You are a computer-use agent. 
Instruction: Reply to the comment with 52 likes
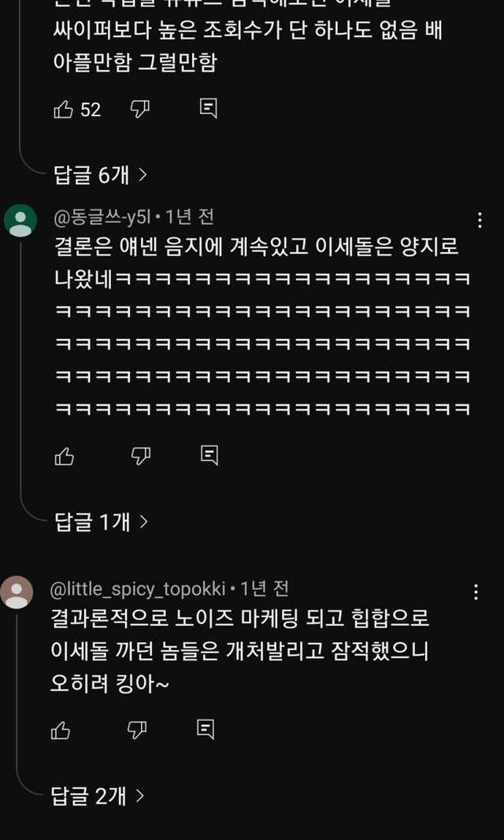[208, 110]
